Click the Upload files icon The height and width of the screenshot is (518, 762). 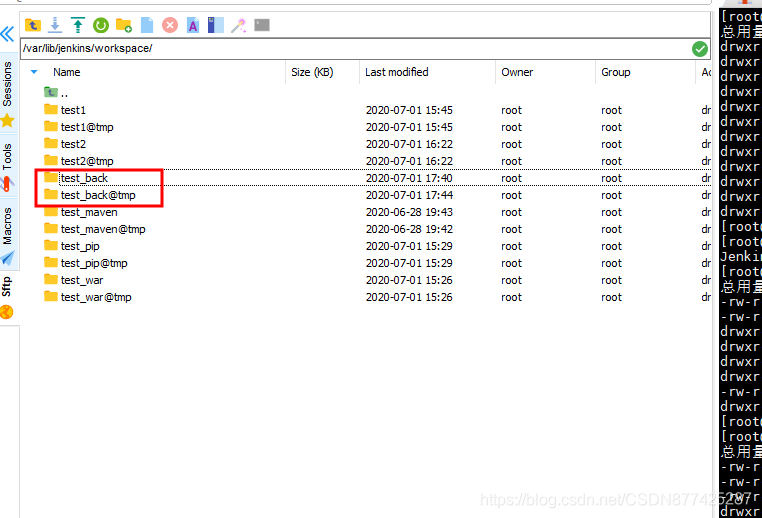pos(78,25)
